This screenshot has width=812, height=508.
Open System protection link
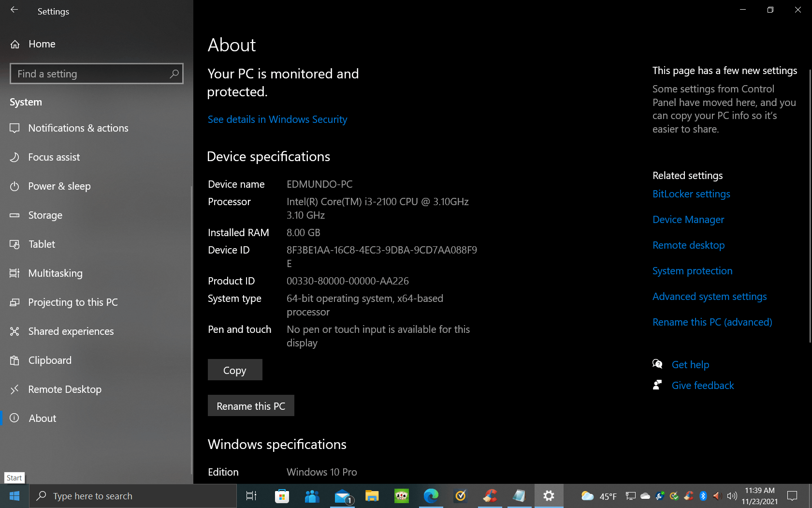[x=693, y=271]
